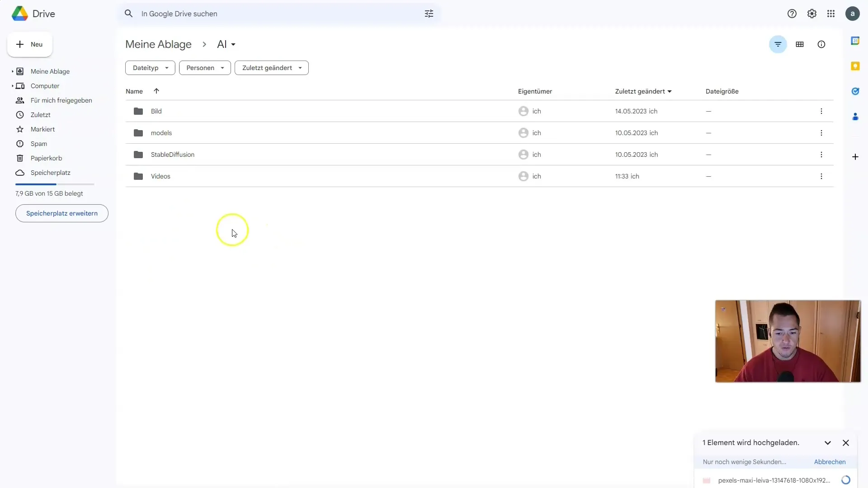
Task: Switch to grid layout view
Action: 800,44
